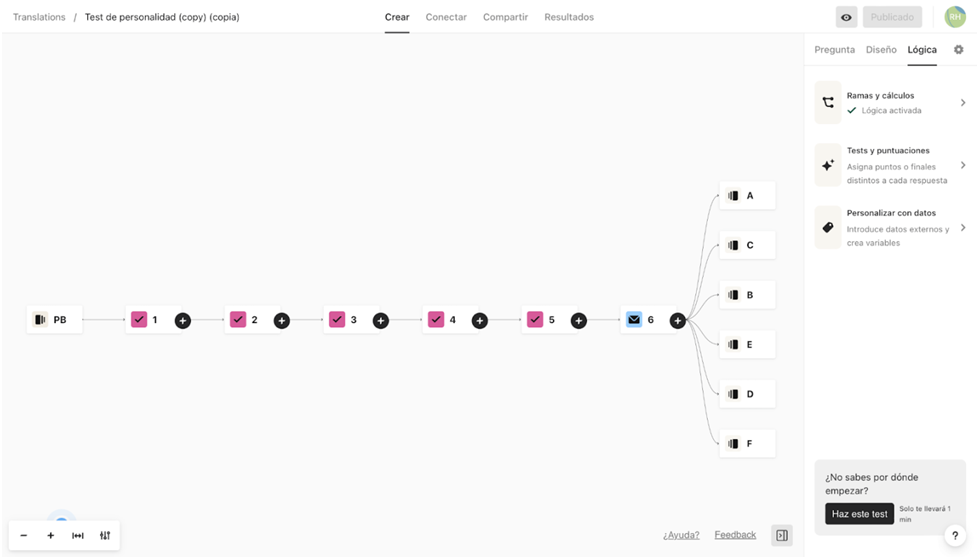Expand Ramas y cálculos section

pos(891,102)
